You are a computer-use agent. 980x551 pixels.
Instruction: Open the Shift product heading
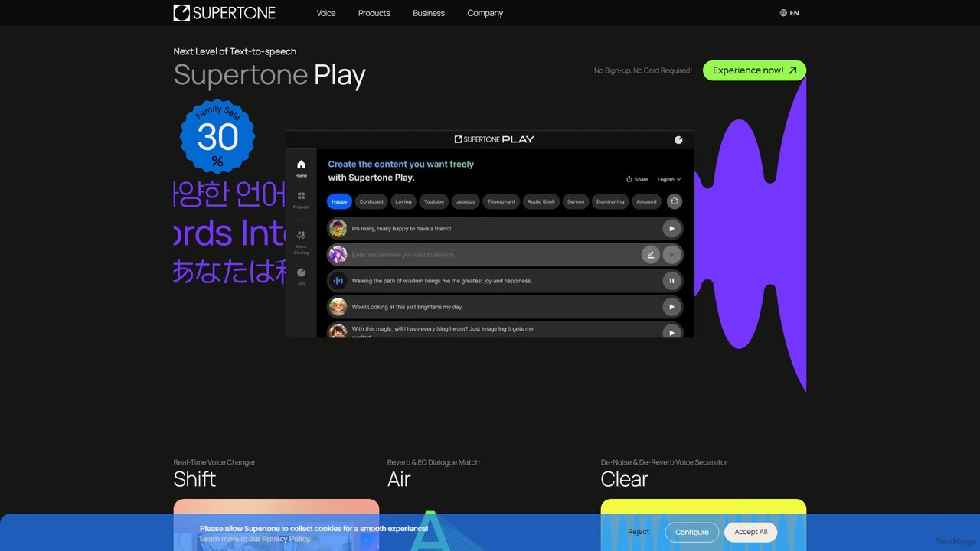(194, 479)
